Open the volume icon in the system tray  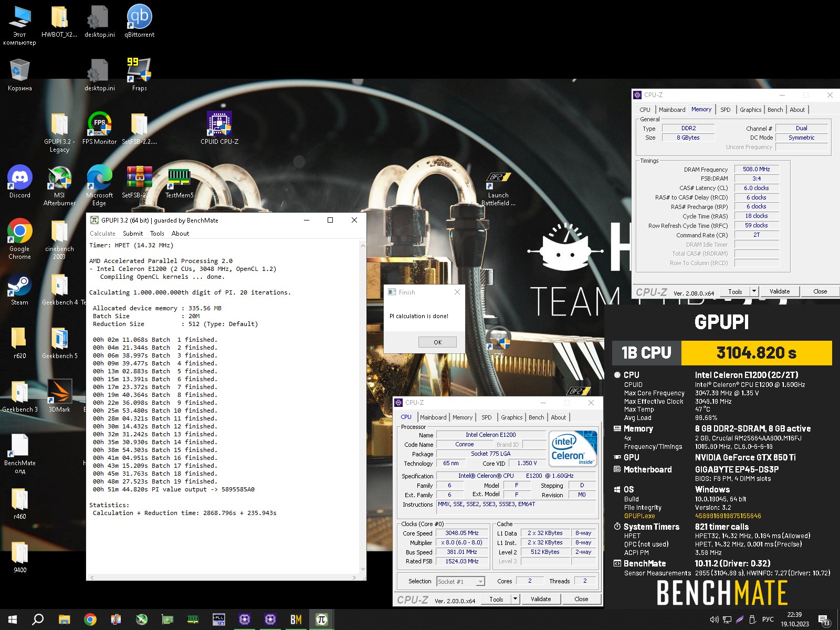pos(714,619)
